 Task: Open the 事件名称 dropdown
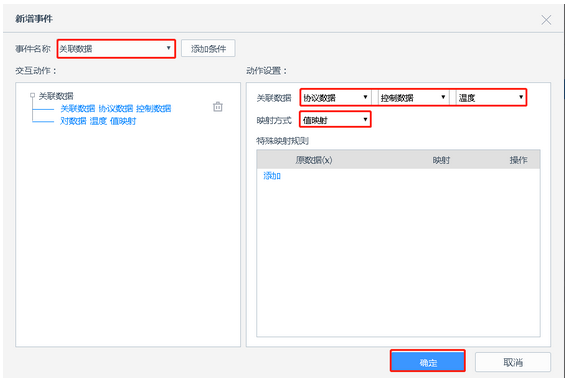click(x=116, y=48)
